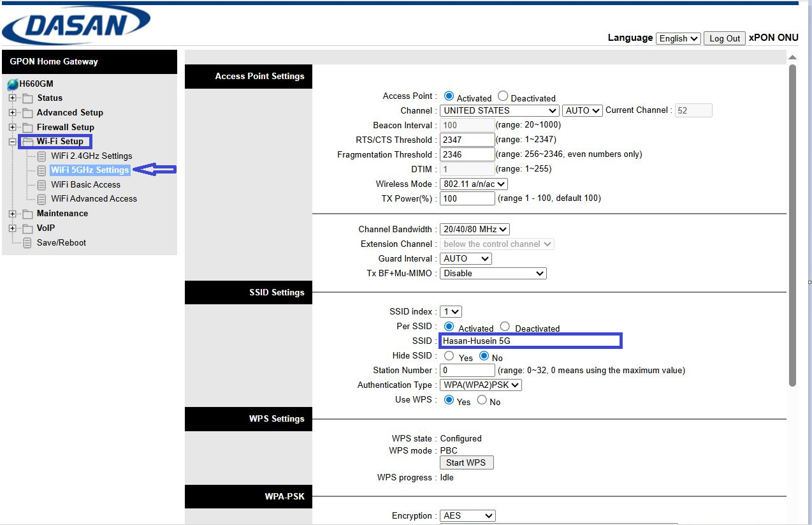The width and height of the screenshot is (812, 525).
Task: Click the Save/Reboot page icon
Action: 27,243
